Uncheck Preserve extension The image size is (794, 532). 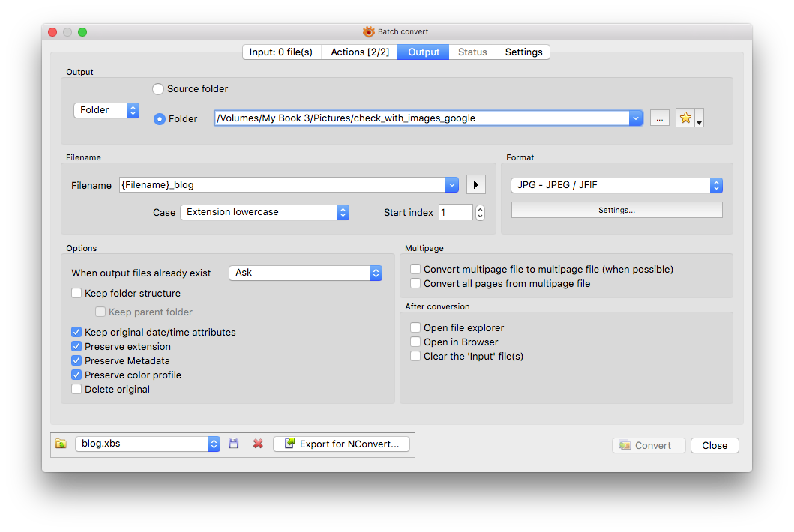pos(76,346)
